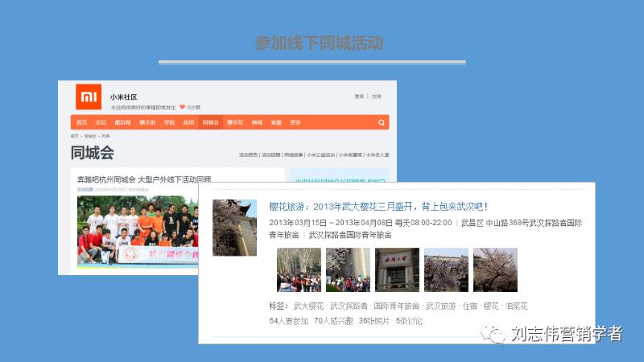
Task: Click 同城会 in the breadcrumb trail
Action: [x=90, y=136]
